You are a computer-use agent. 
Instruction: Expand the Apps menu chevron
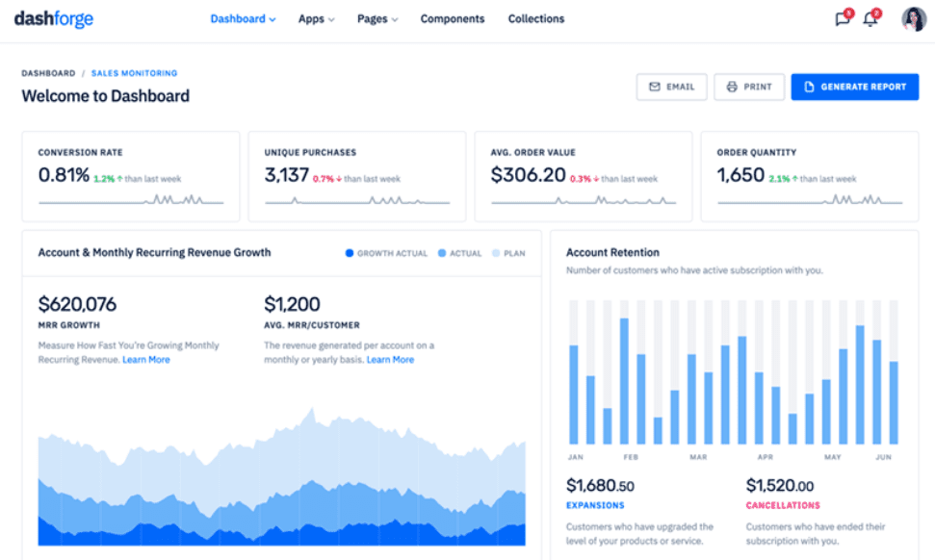331,19
